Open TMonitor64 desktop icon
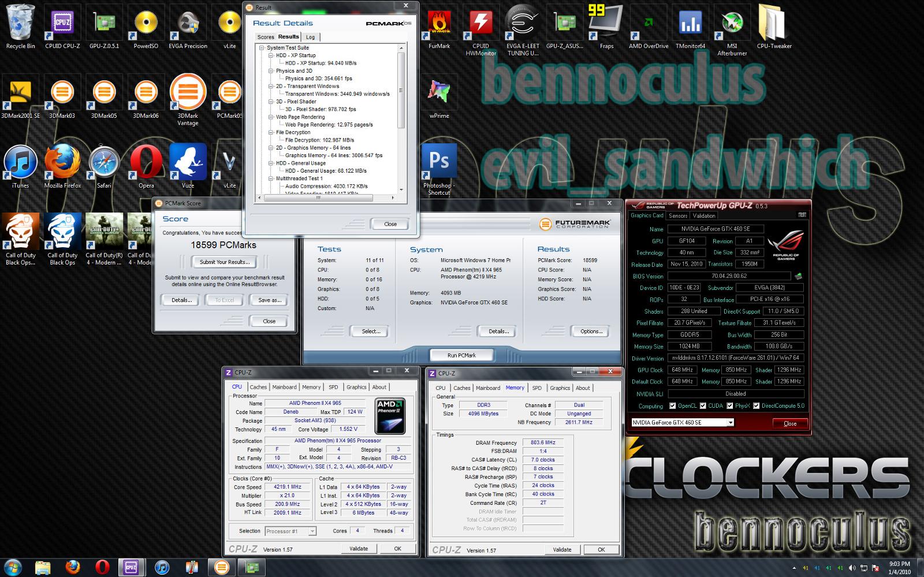This screenshot has height=577, width=924. click(690, 28)
